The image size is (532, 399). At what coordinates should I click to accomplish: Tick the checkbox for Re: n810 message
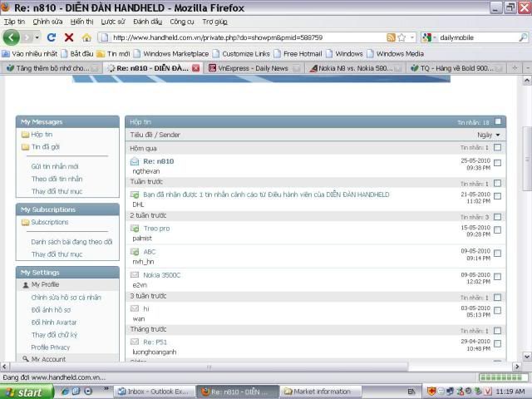tap(497, 163)
